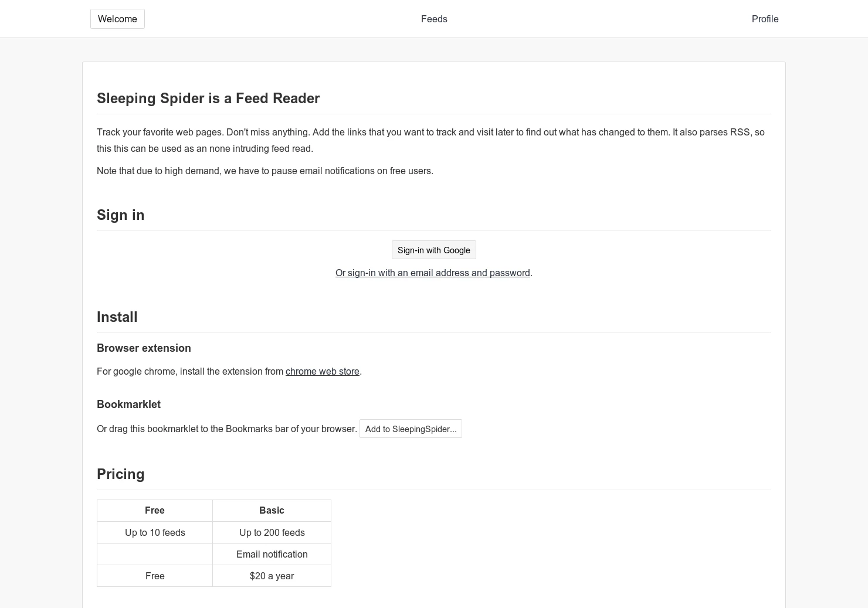Click the Install section heading
The image size is (868, 608).
pos(117,317)
